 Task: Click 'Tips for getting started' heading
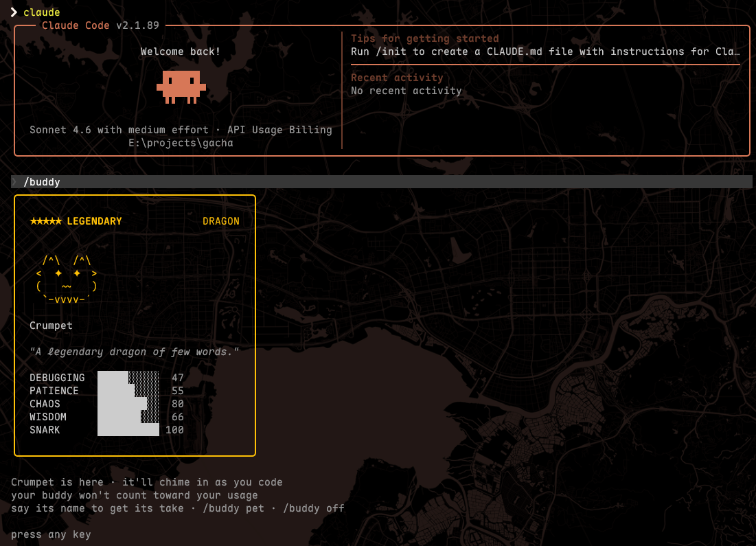[x=425, y=38]
